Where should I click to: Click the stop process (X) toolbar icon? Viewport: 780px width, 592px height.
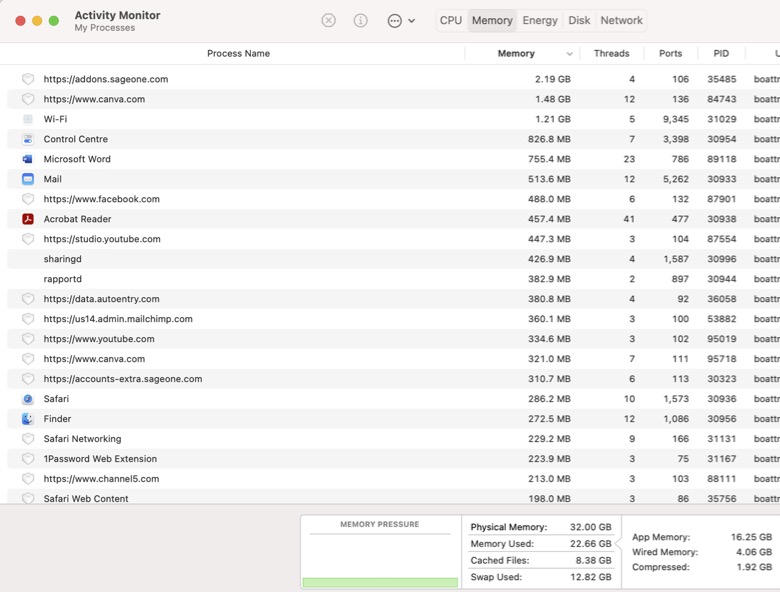coord(328,20)
